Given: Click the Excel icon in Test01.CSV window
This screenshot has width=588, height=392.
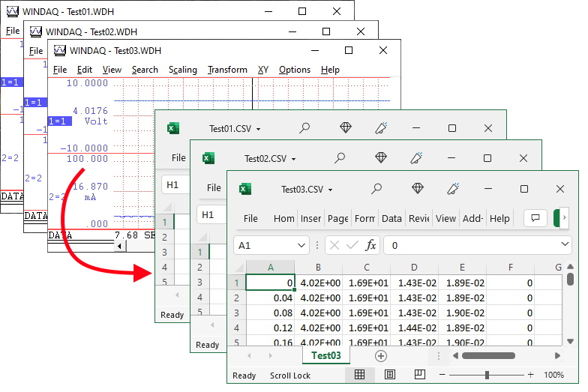Looking at the screenshot, I should pos(172,128).
